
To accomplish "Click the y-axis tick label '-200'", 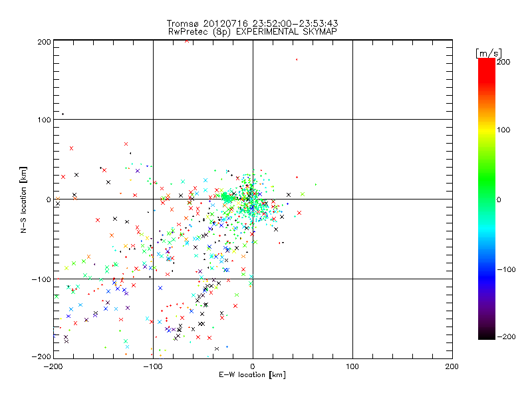I will point(41,356).
